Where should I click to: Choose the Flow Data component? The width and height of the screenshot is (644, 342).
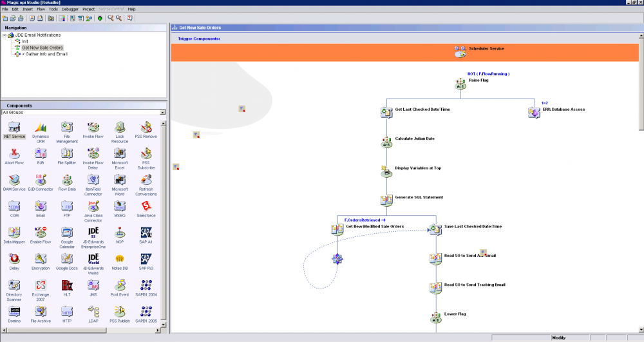67,183
